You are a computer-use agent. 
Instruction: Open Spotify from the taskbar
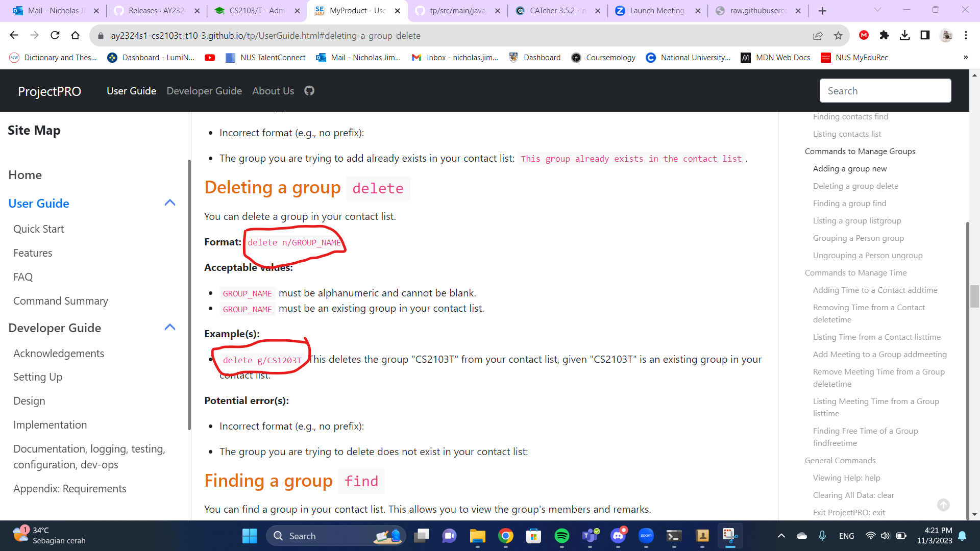[561, 536]
